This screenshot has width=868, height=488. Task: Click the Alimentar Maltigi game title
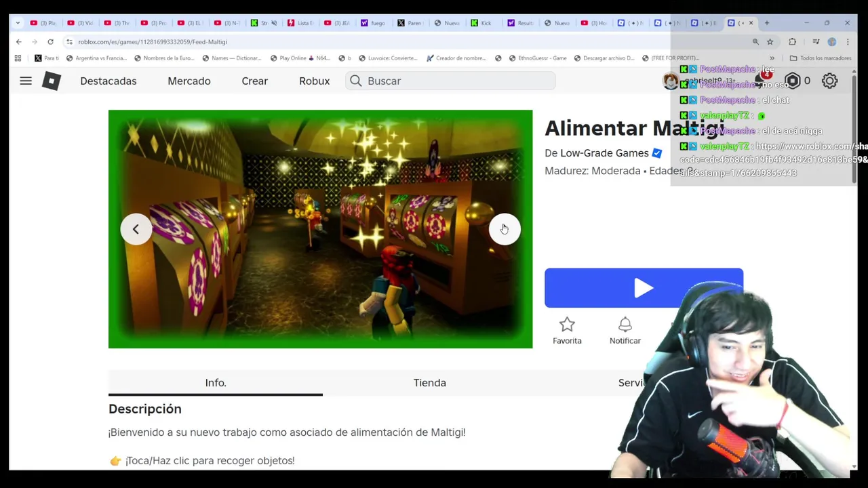tap(634, 128)
